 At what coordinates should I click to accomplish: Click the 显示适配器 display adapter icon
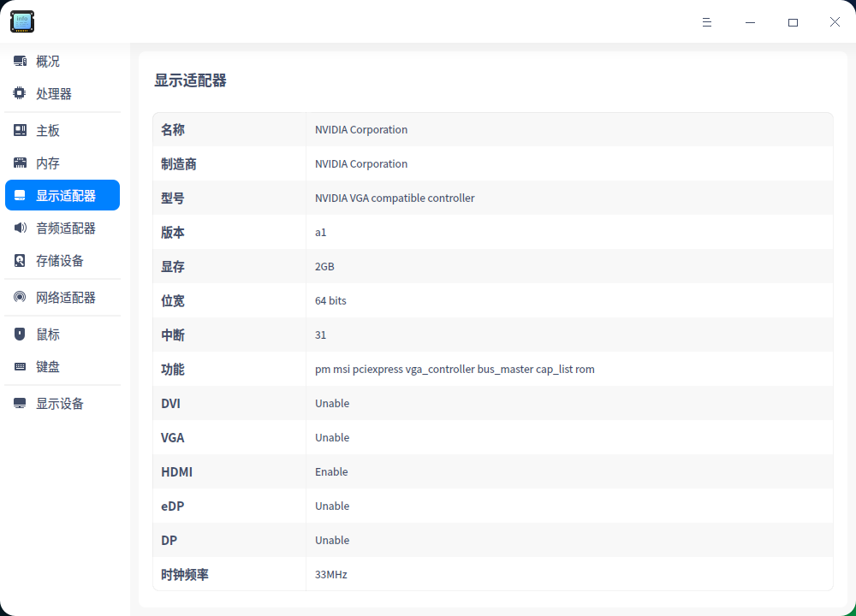(x=21, y=195)
